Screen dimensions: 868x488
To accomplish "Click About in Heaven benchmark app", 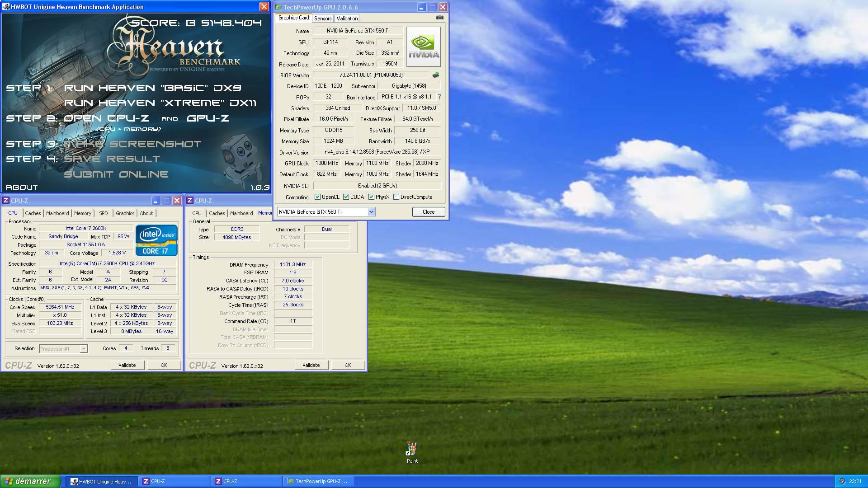I will pyautogui.click(x=22, y=187).
